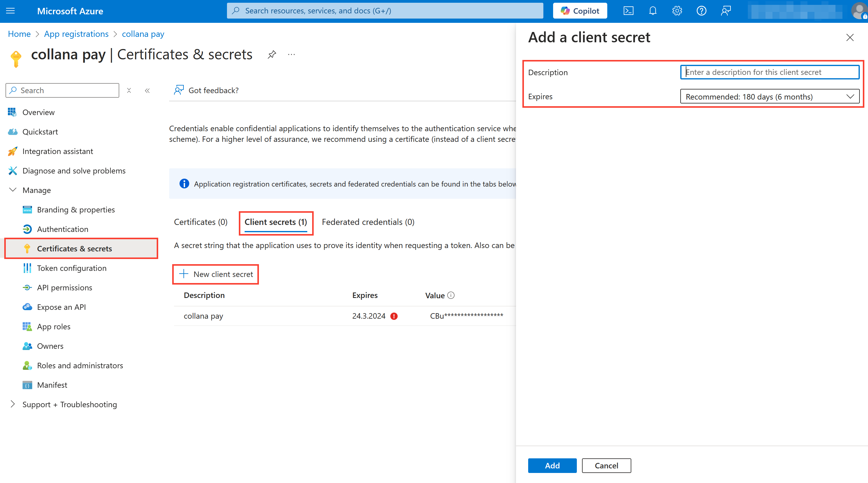Open the Expires dropdown
This screenshot has width=868, height=483.
click(x=770, y=97)
